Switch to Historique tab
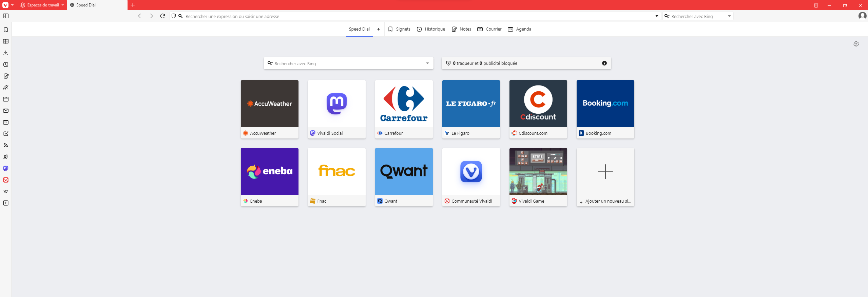The height and width of the screenshot is (297, 868). [431, 29]
